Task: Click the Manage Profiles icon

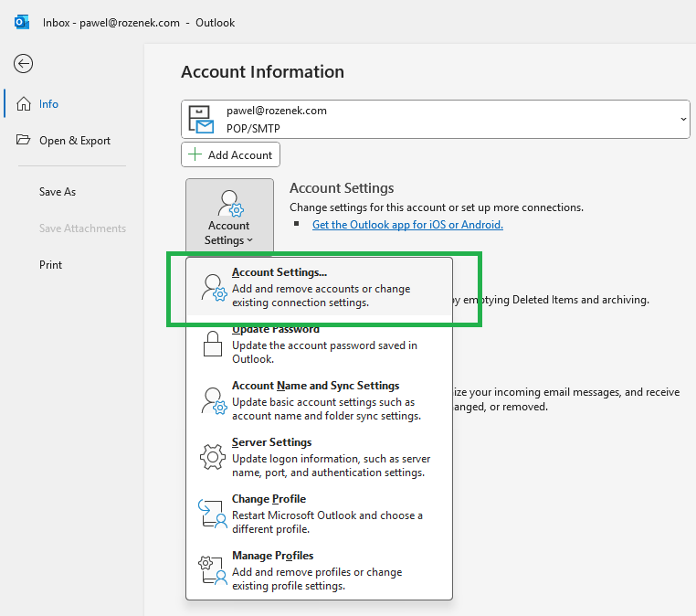Action: coord(213,570)
